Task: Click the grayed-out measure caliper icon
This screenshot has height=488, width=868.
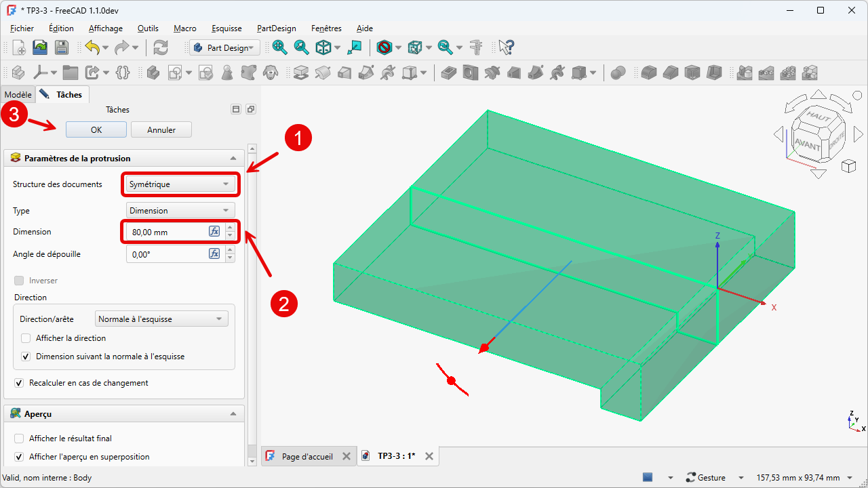Action: coord(476,47)
